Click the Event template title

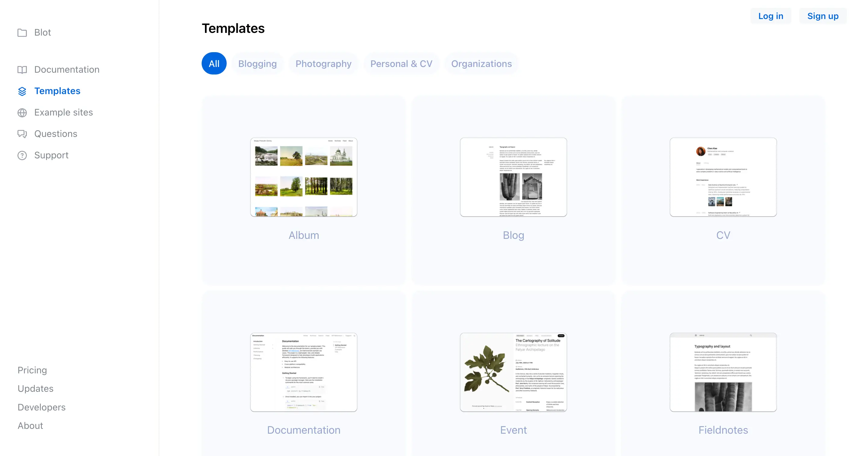(x=514, y=430)
